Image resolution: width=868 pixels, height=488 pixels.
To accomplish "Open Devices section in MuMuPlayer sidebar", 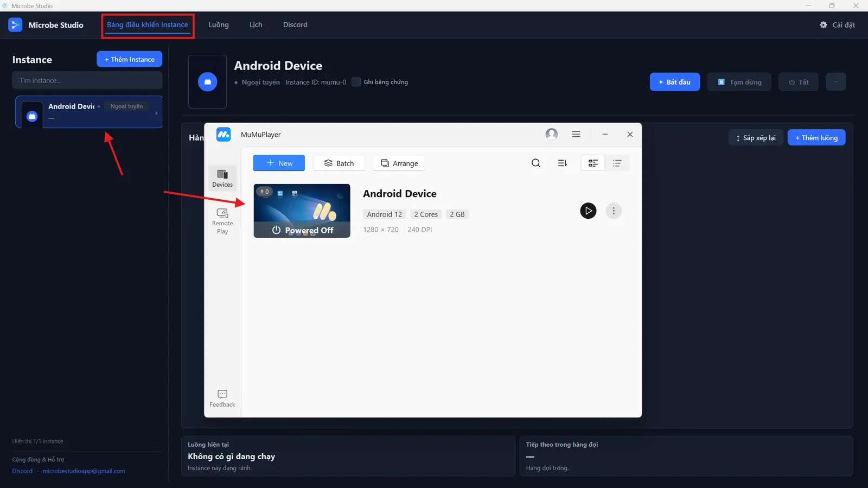I will pyautogui.click(x=222, y=178).
